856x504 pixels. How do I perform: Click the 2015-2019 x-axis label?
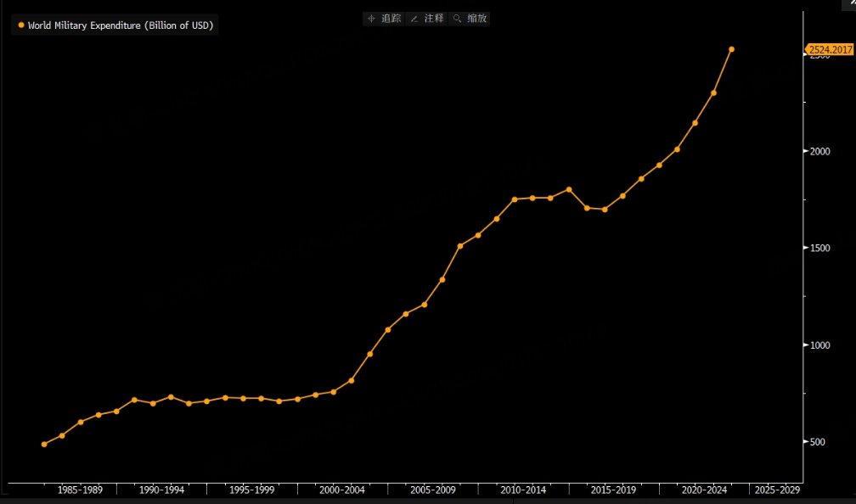coord(614,490)
